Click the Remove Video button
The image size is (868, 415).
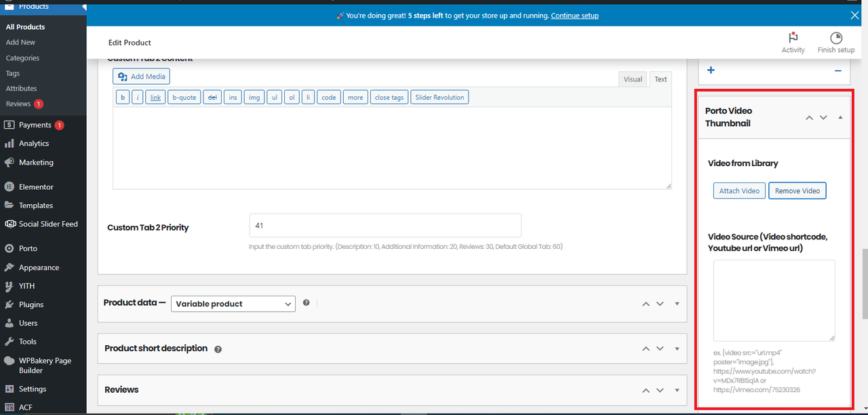(x=797, y=191)
